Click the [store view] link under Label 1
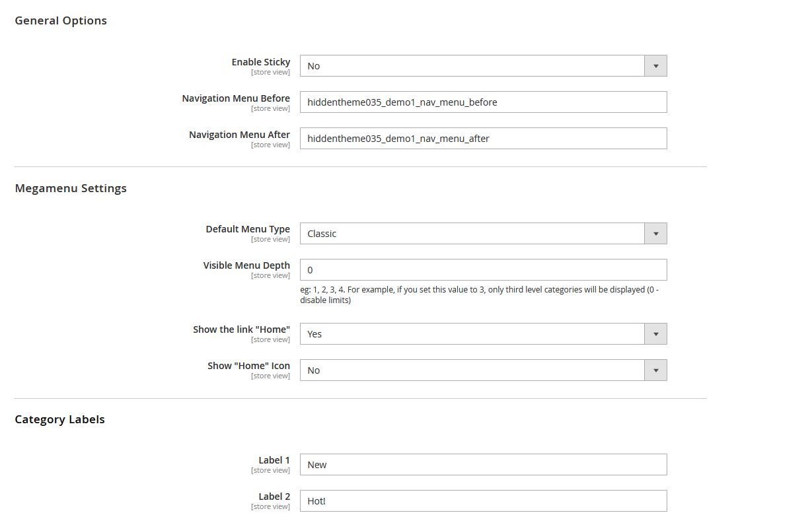 tap(270, 470)
